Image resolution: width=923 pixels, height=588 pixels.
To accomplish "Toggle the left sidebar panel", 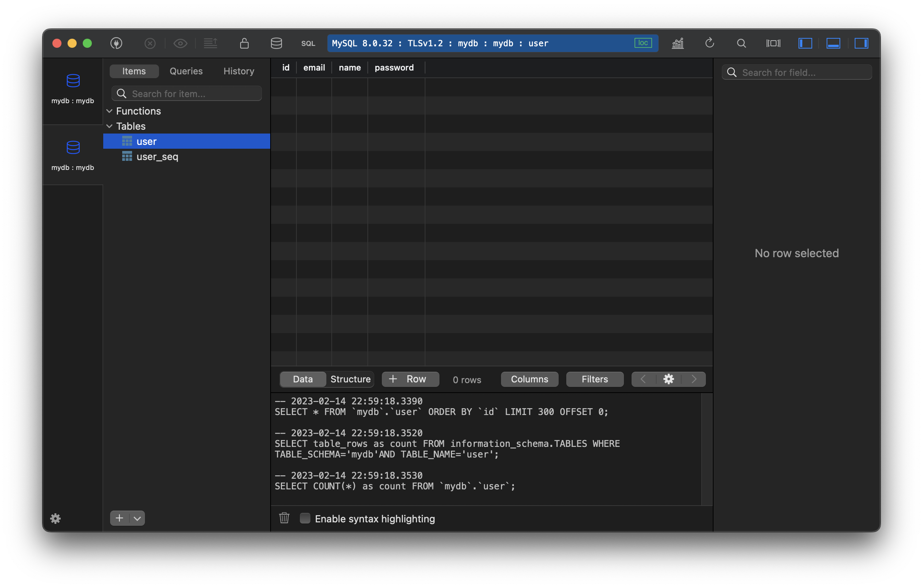I will (805, 43).
